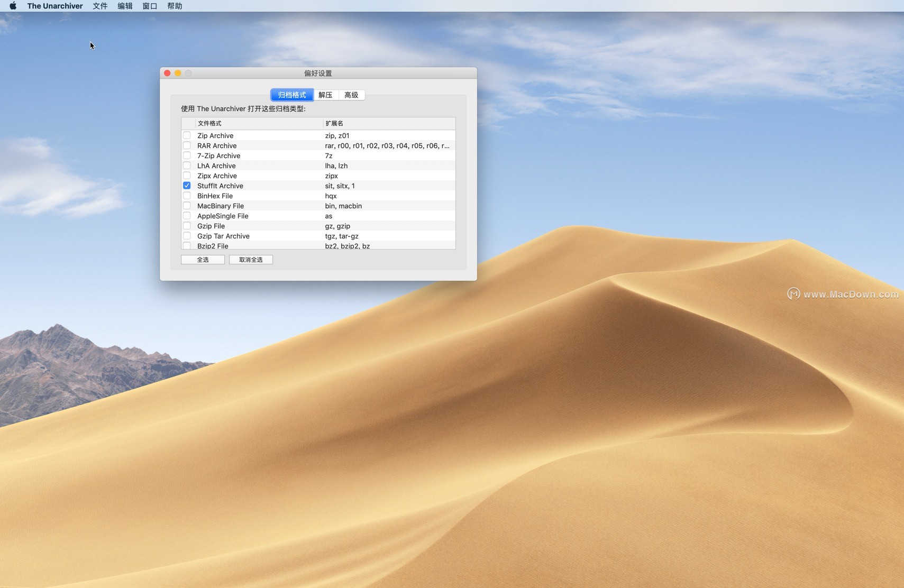Enable the 7-Zip Archive checkbox
Image resolution: width=904 pixels, height=588 pixels.
click(187, 155)
